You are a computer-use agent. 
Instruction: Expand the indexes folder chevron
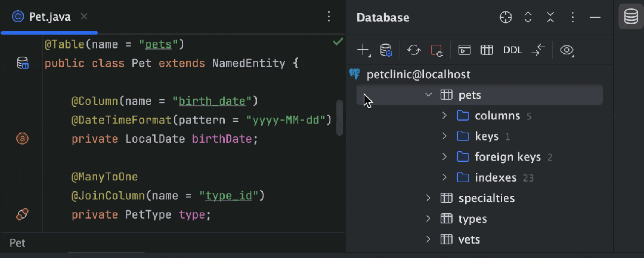(444, 177)
